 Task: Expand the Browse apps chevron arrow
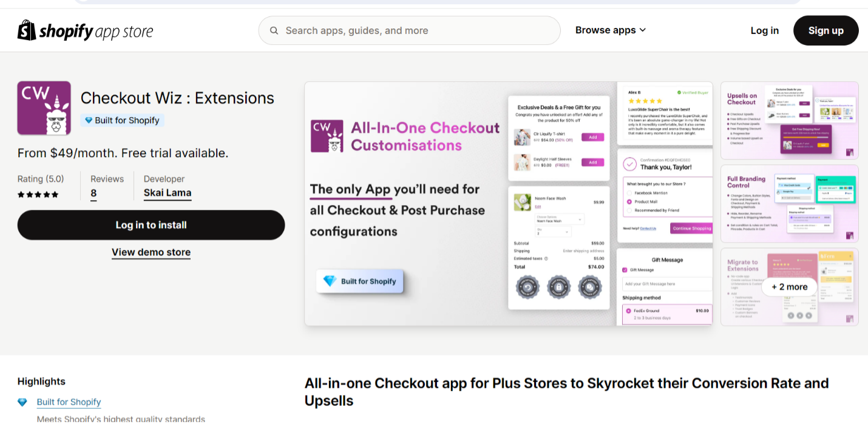(x=643, y=30)
